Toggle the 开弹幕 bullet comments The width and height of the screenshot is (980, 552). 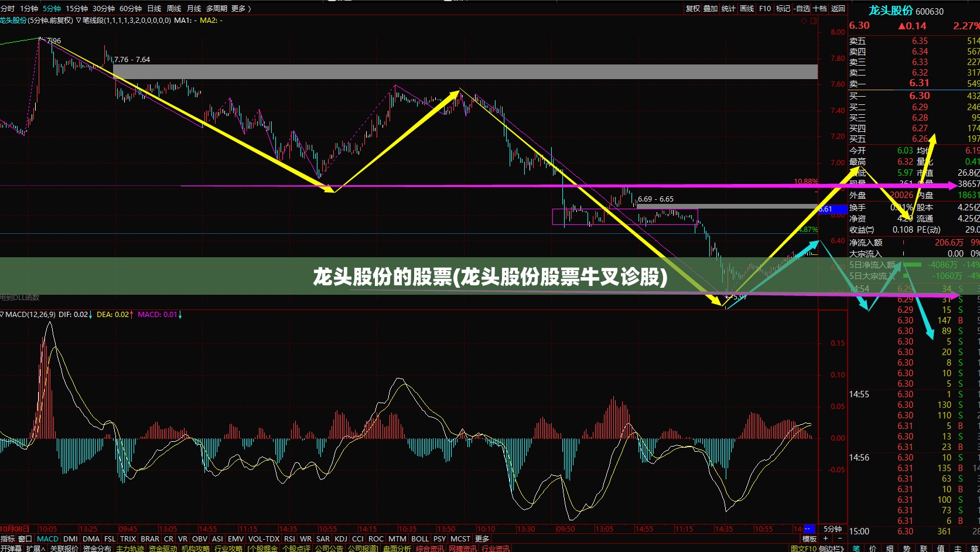(11, 548)
